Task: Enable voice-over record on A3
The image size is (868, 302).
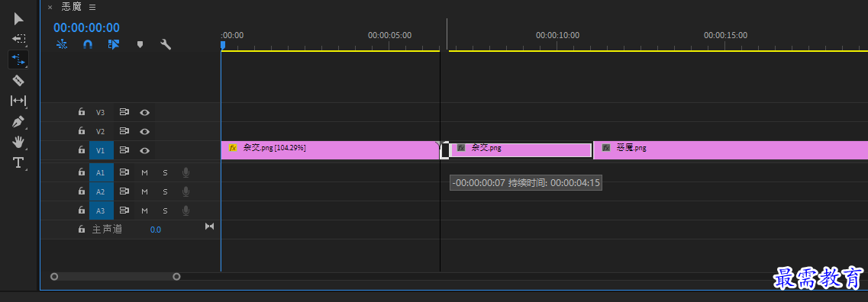Action: click(186, 210)
